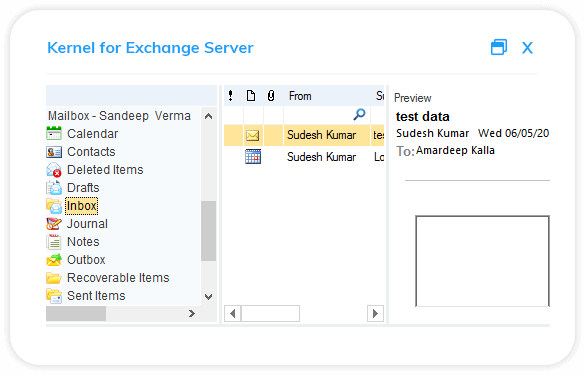Select Sudesh Kumar in the calendar item row
Viewport: 585px width, 375px height.
click(x=321, y=157)
